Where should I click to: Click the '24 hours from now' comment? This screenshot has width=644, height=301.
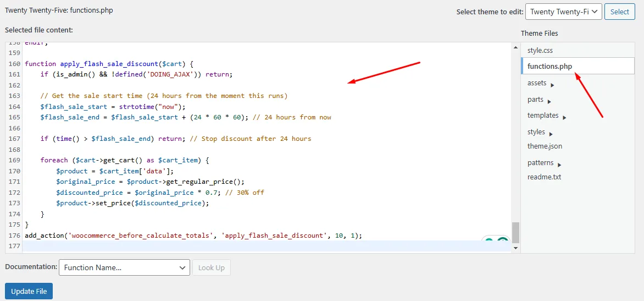click(x=292, y=117)
